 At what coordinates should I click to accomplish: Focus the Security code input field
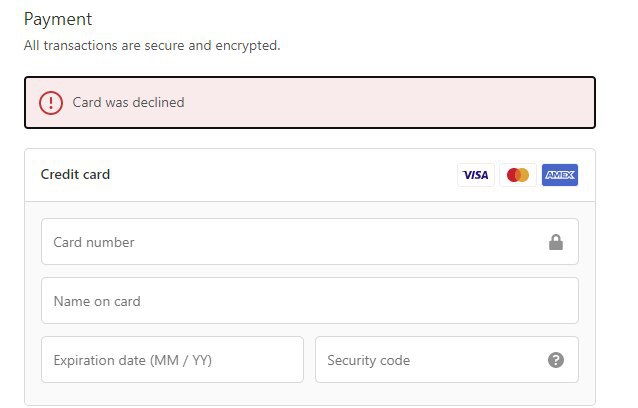click(x=447, y=360)
